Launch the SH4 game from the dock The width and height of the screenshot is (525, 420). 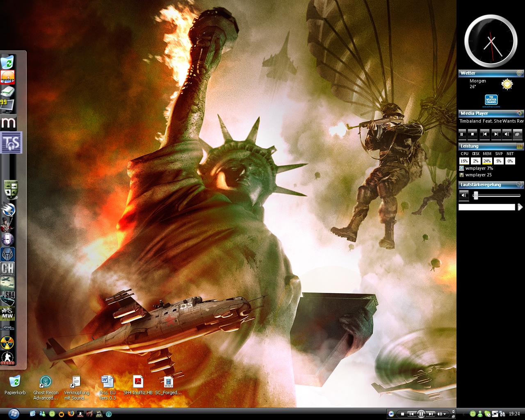point(7,298)
